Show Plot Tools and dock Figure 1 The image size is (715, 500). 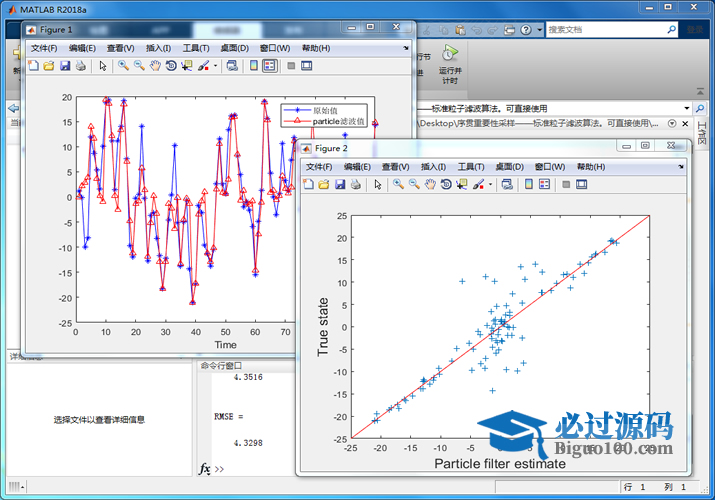(x=306, y=66)
